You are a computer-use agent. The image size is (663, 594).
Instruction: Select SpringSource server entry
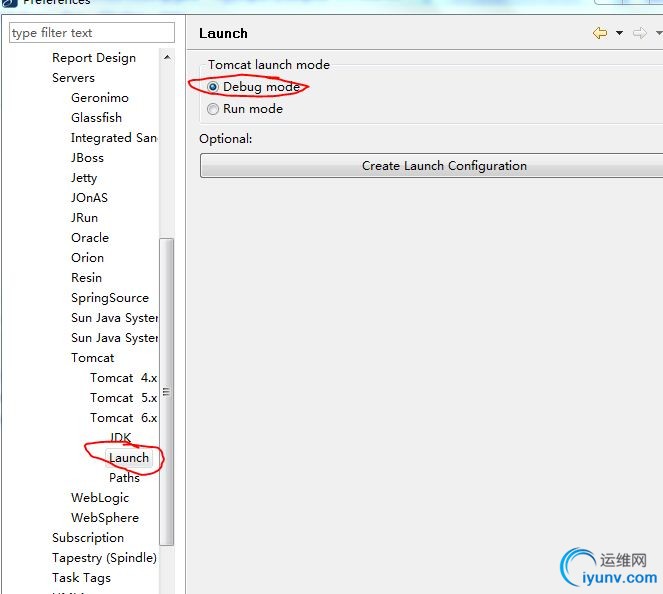[110, 298]
